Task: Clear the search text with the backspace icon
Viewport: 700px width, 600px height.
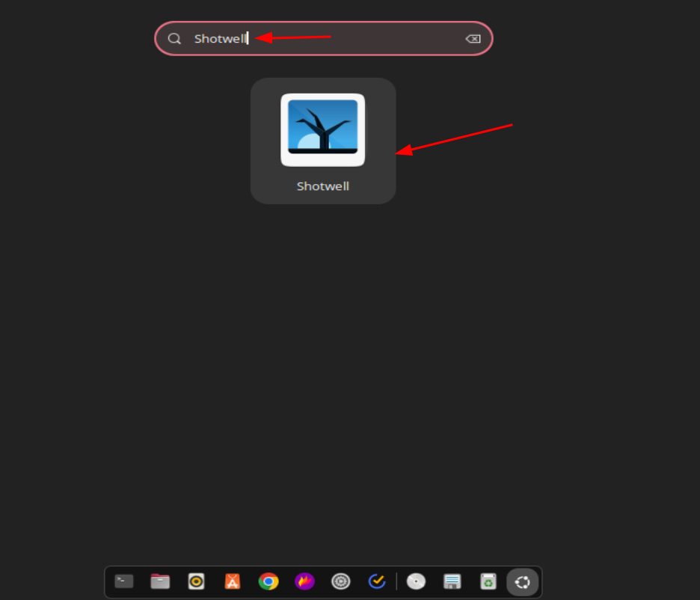Action: [x=473, y=39]
